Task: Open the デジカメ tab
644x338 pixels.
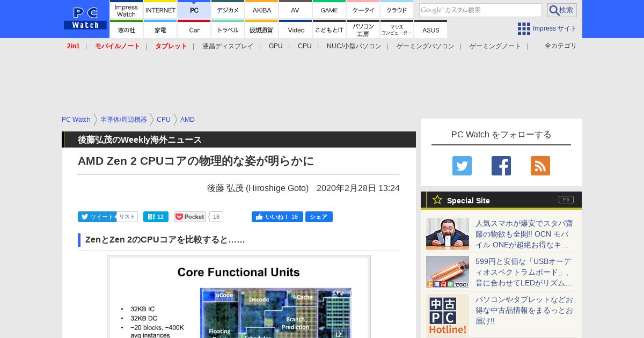Action: coord(228,10)
